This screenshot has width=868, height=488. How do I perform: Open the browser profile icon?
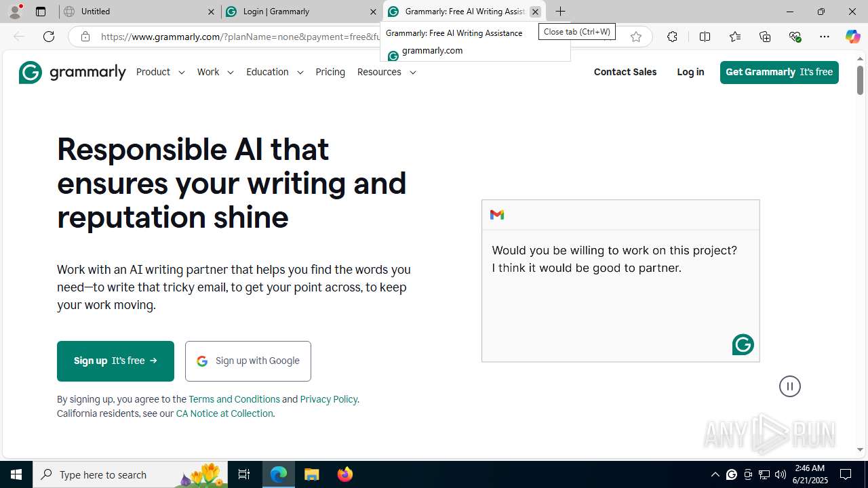tap(15, 11)
